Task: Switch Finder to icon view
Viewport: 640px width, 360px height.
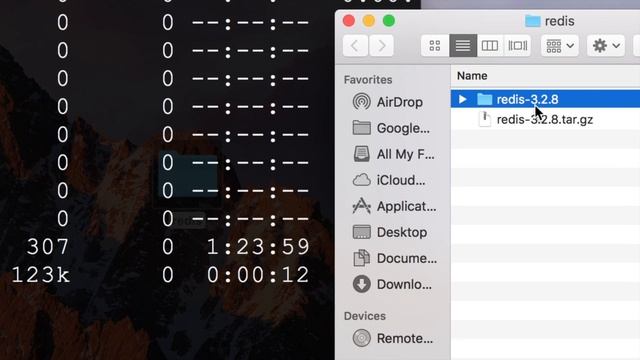Action: [x=435, y=45]
